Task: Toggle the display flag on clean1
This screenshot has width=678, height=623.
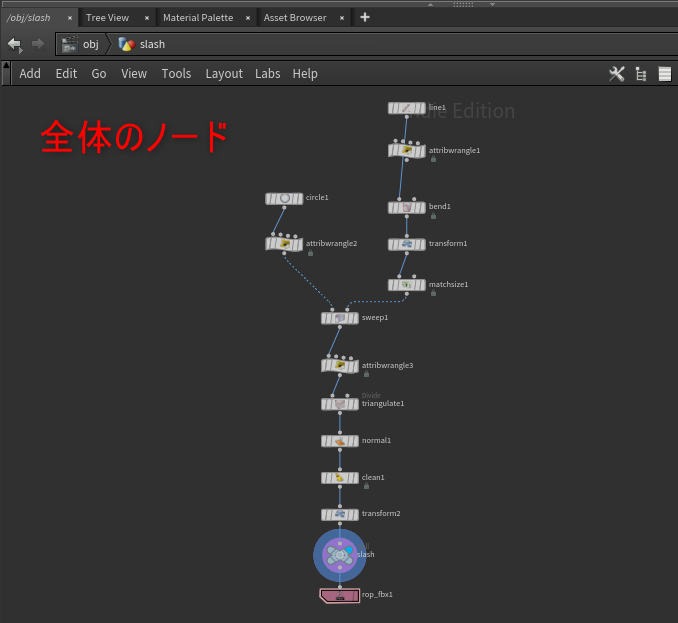Action: pos(355,478)
